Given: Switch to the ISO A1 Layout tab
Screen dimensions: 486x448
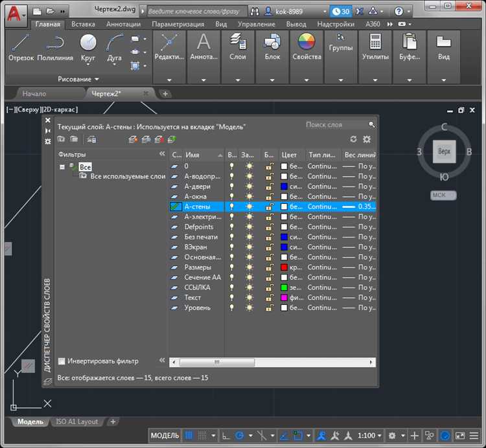Looking at the screenshot, I should (76, 421).
